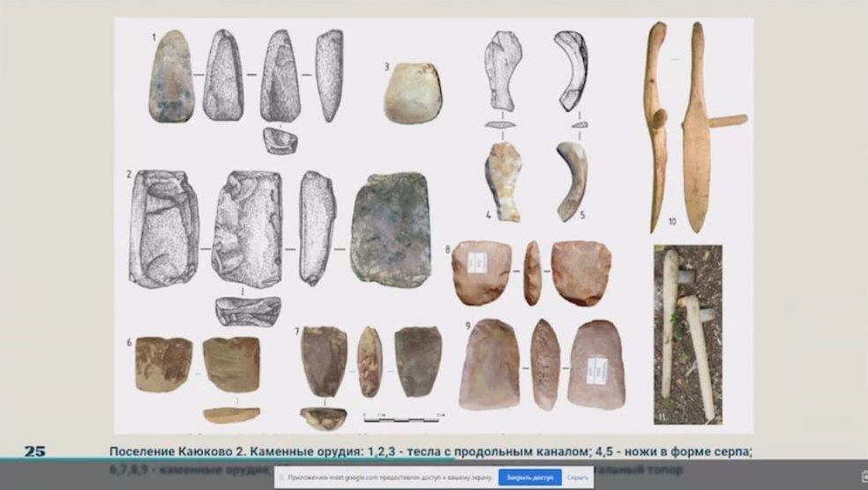The height and width of the screenshot is (490, 868).
Task: Click the "Скрыть" link in sharing bar
Action: [579, 477]
